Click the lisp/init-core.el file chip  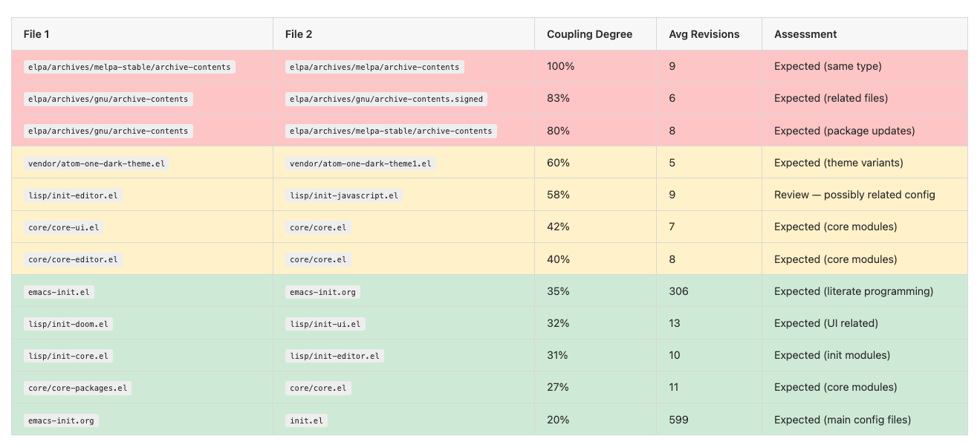[68, 356]
